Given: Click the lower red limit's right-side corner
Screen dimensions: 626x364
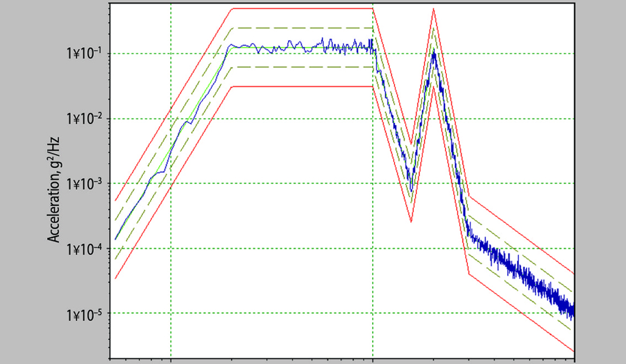Looking at the screenshot, I should tap(469, 274).
